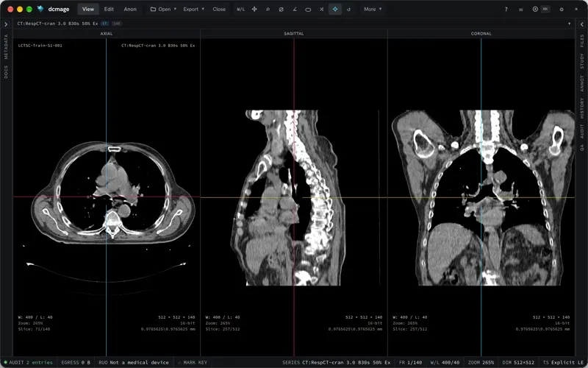588x368 pixels.
Task: Open settings gear icon
Action: tap(562, 10)
